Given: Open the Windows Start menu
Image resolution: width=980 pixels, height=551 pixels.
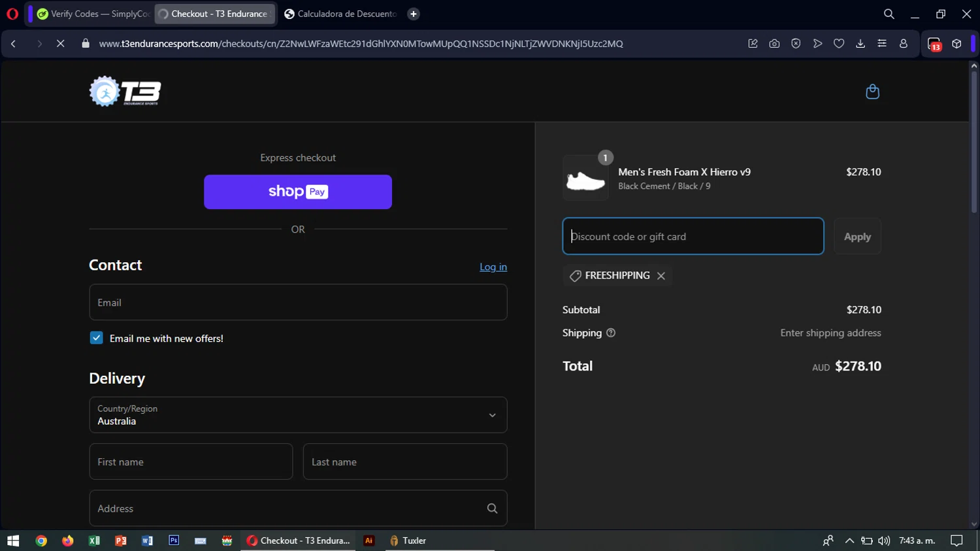Looking at the screenshot, I should click(x=13, y=541).
